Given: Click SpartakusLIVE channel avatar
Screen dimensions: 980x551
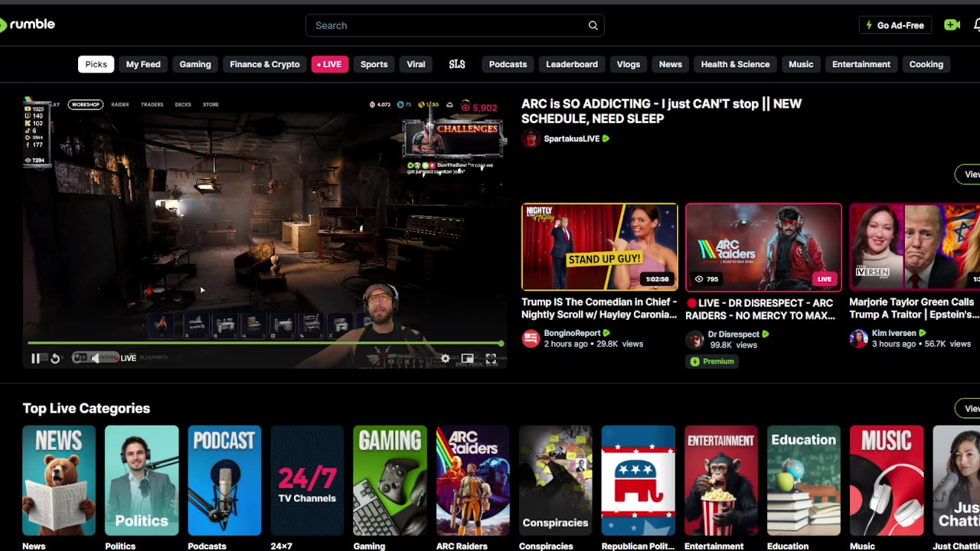Looking at the screenshot, I should coord(531,139).
